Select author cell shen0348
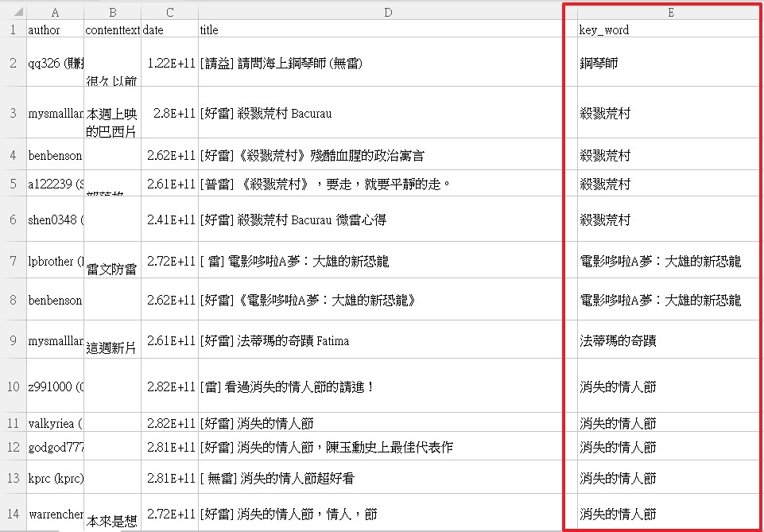764x532 pixels. click(55, 219)
